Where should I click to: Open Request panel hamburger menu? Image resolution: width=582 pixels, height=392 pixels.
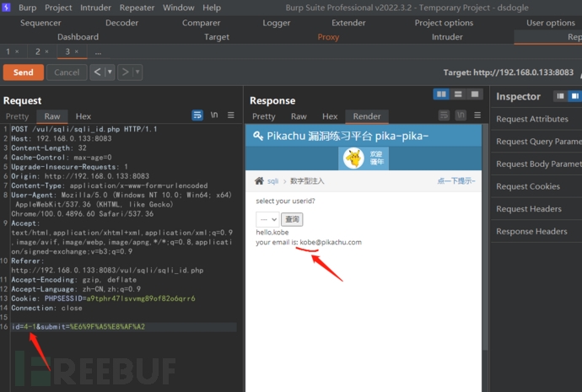231,115
